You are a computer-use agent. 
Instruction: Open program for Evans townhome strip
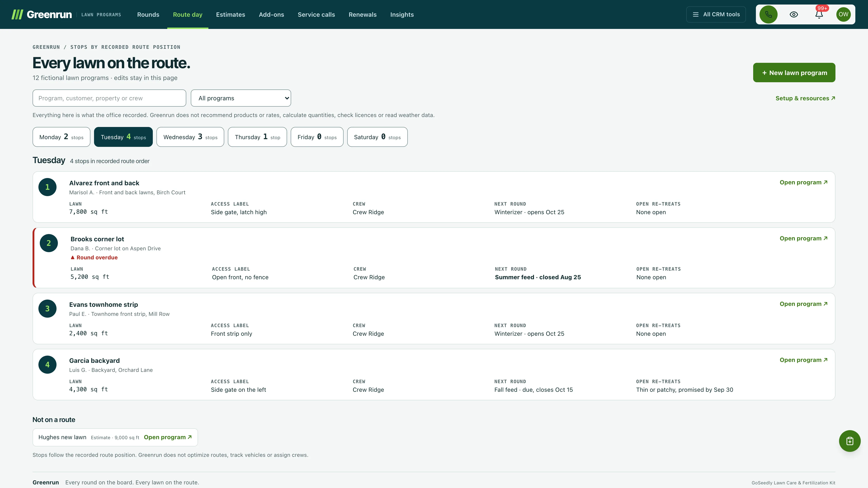(x=804, y=304)
